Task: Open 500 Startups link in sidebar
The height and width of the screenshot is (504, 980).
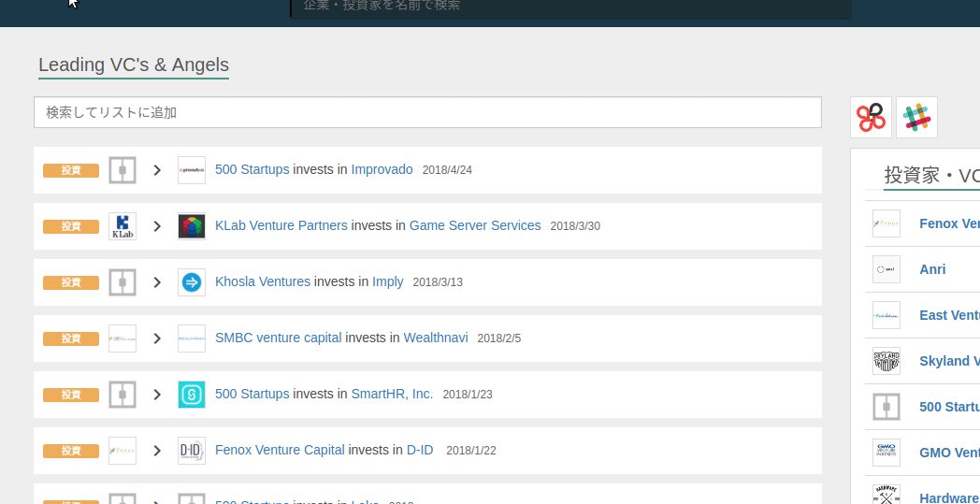Action: (949, 407)
